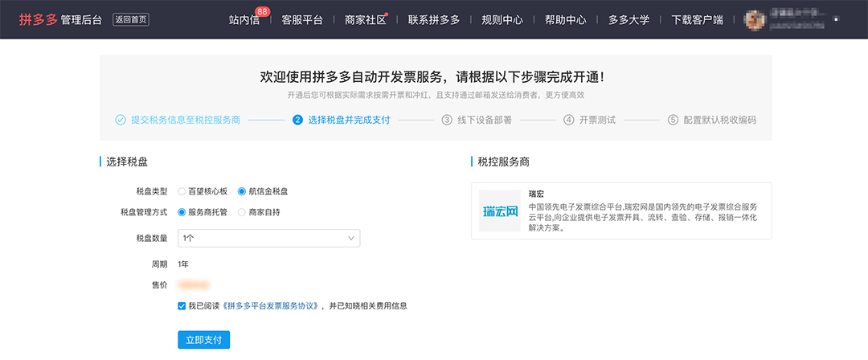Click the 瑞宏网 provider logo
Screen dimensions: 868x360
(499, 211)
